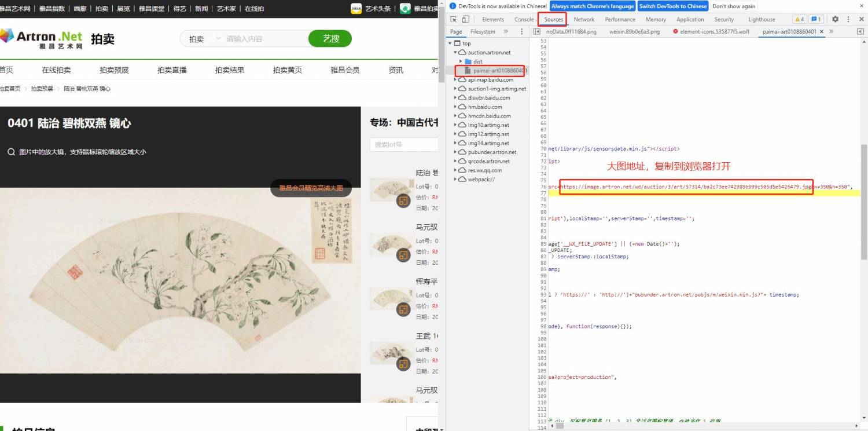Click the magnifier icon beside the zoom tip
868x431 pixels.
click(x=12, y=152)
